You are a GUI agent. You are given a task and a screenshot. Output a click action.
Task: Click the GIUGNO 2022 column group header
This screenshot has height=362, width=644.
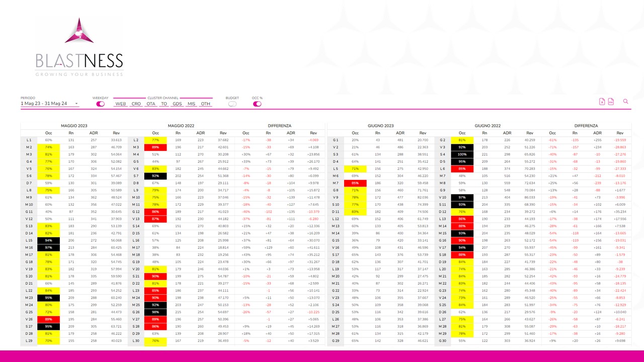coord(487,126)
